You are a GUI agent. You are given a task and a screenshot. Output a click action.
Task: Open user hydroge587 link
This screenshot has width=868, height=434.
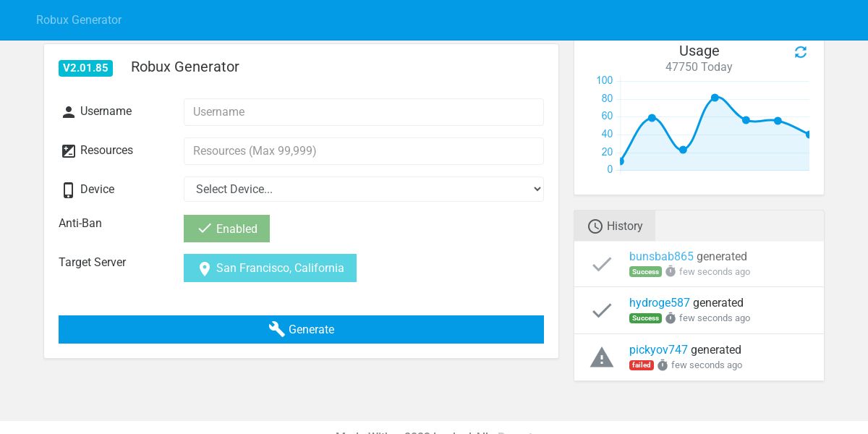click(x=660, y=302)
